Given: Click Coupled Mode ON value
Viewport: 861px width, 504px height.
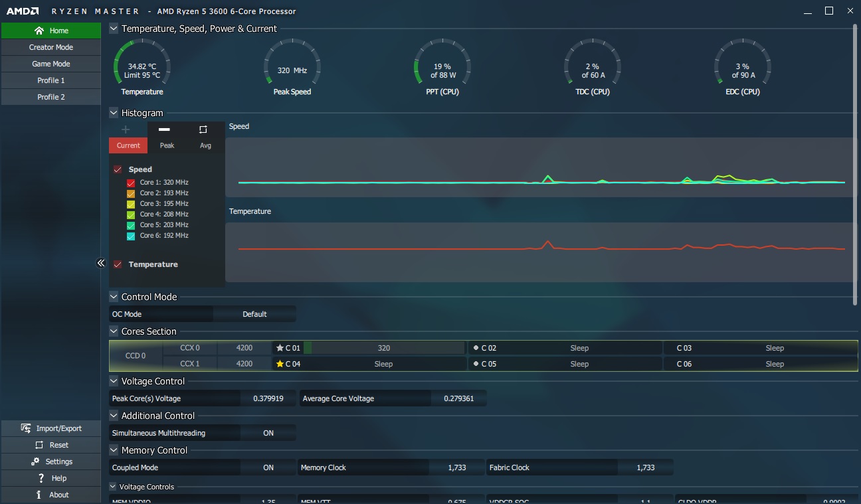Looking at the screenshot, I should click(x=268, y=467).
